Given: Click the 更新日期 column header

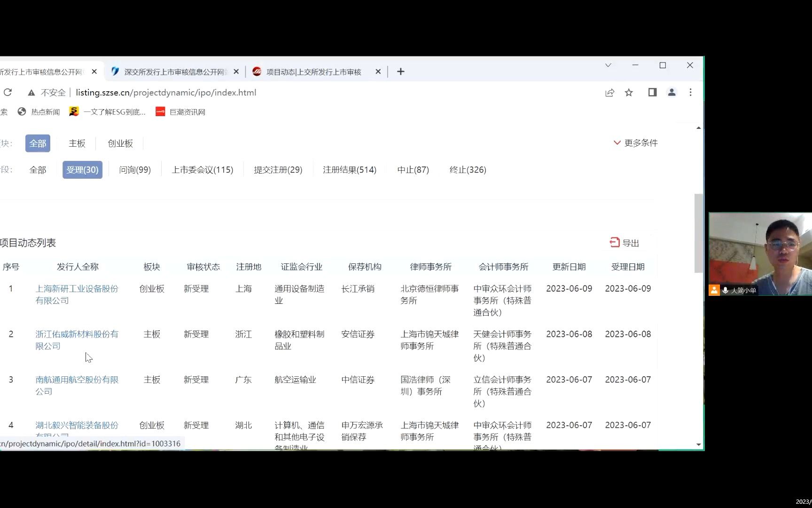Looking at the screenshot, I should coord(569,267).
